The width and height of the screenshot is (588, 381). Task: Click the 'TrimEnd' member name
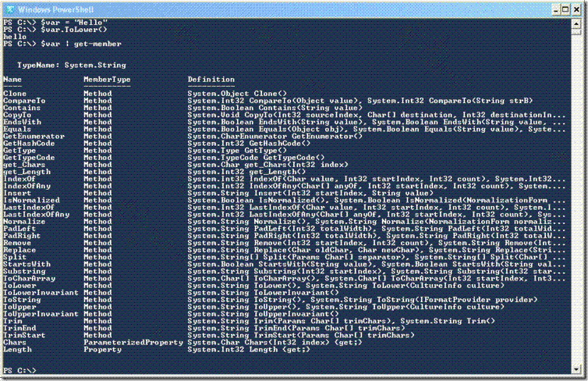coord(19,328)
